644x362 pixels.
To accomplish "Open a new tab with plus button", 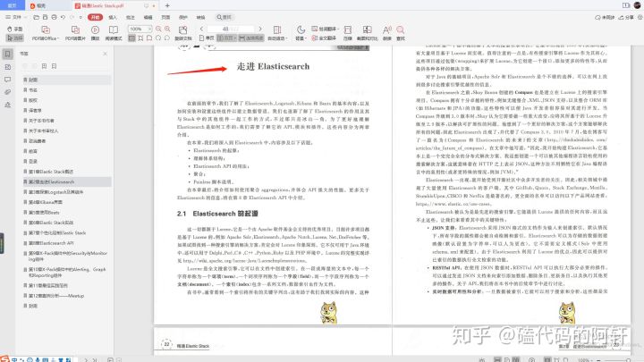I will 167,5.
